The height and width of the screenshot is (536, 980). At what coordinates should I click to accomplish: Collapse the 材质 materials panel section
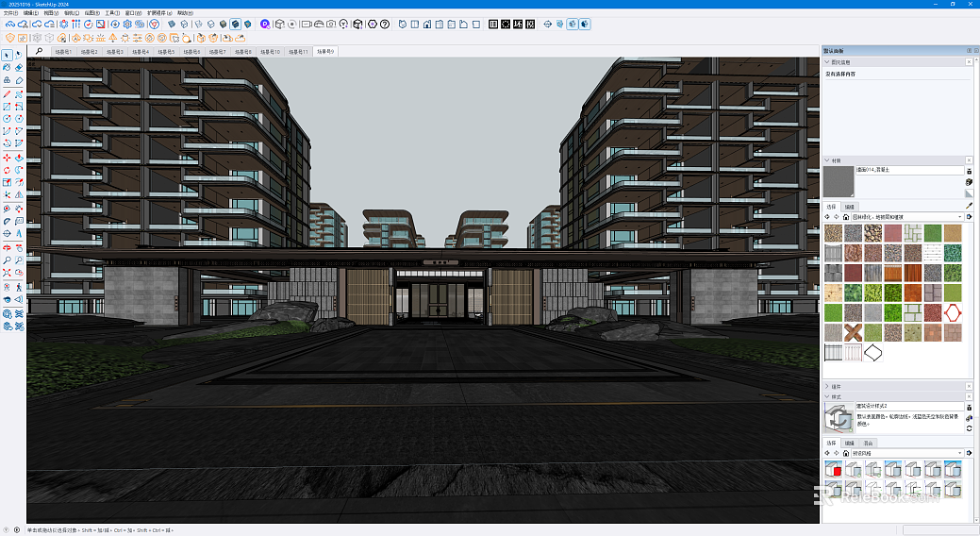(827, 160)
